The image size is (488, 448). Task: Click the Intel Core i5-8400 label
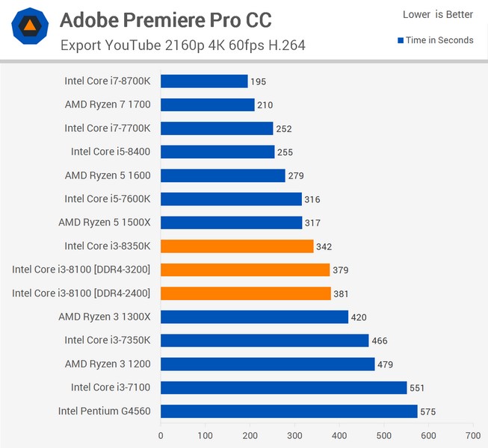[x=111, y=152]
